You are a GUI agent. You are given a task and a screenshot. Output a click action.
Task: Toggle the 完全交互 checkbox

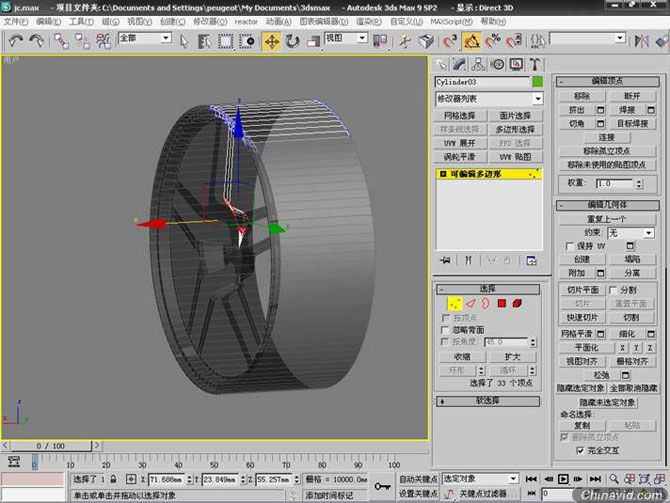tap(580, 450)
